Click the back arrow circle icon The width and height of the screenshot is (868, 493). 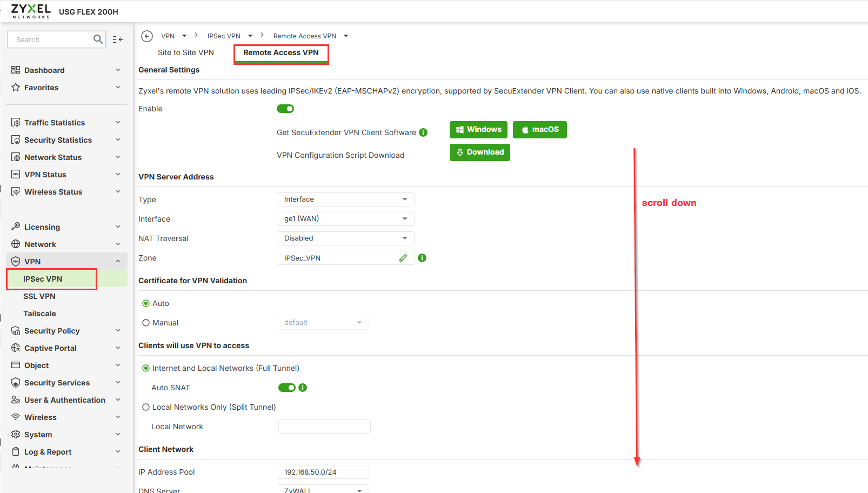click(147, 36)
